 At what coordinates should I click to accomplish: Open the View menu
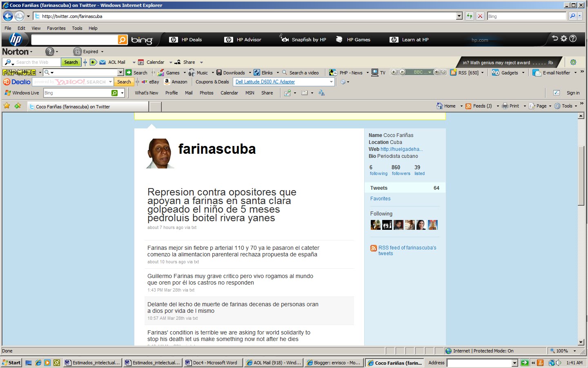point(36,28)
